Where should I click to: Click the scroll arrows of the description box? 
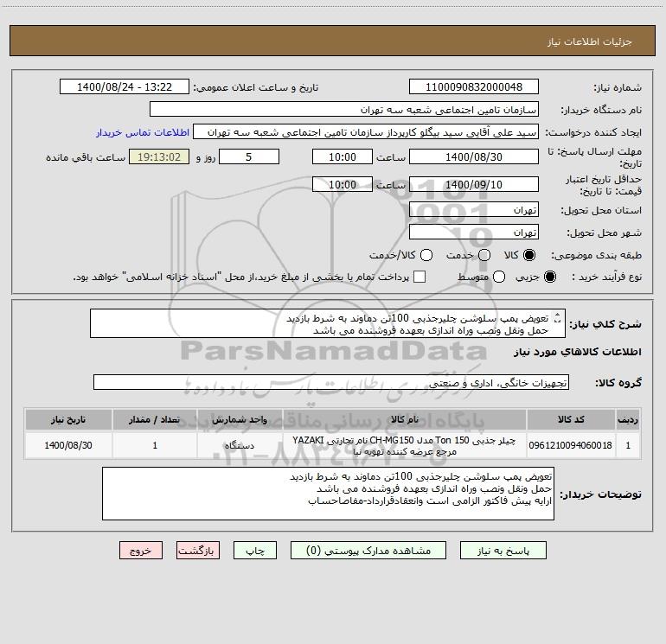(x=557, y=317)
